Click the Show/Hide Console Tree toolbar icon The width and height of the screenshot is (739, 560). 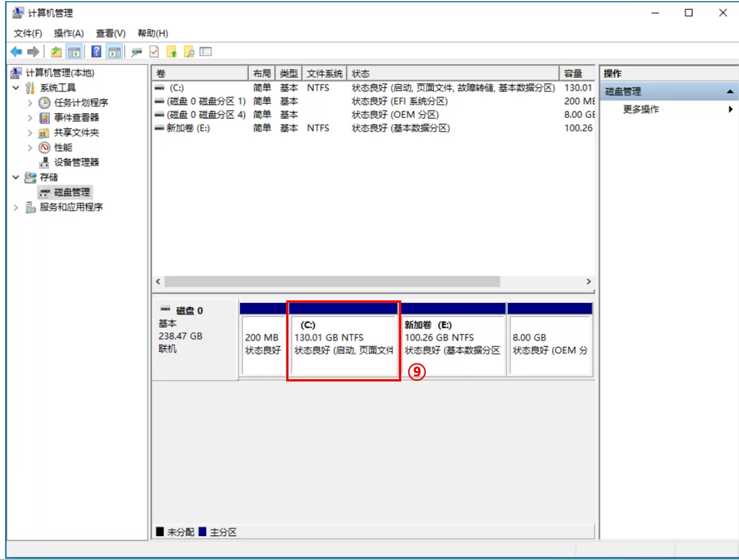[x=74, y=52]
